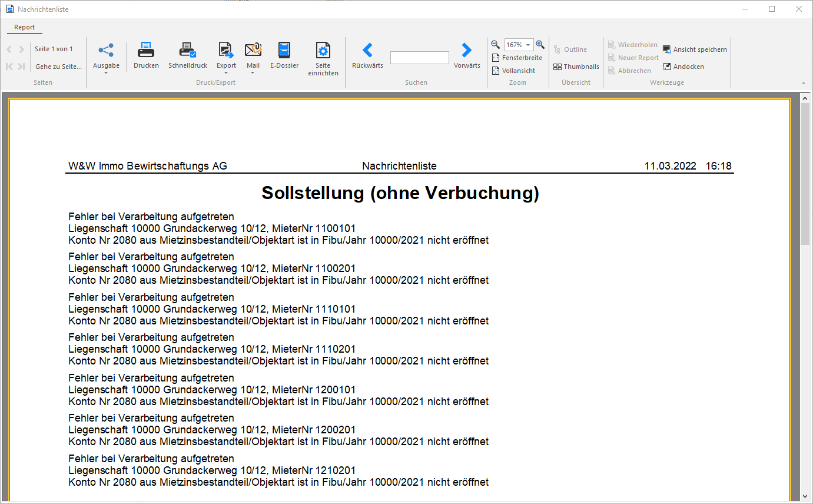This screenshot has width=813, height=504.
Task: Click the vertical scrollbar up arrow
Action: [x=805, y=98]
